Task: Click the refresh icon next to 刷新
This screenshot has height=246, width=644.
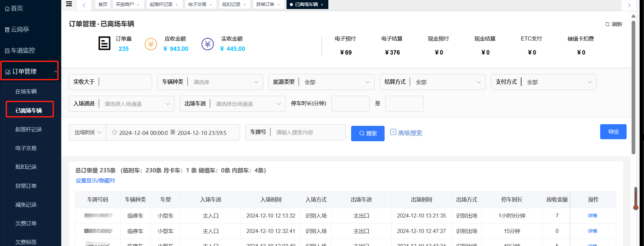Action: point(608,24)
